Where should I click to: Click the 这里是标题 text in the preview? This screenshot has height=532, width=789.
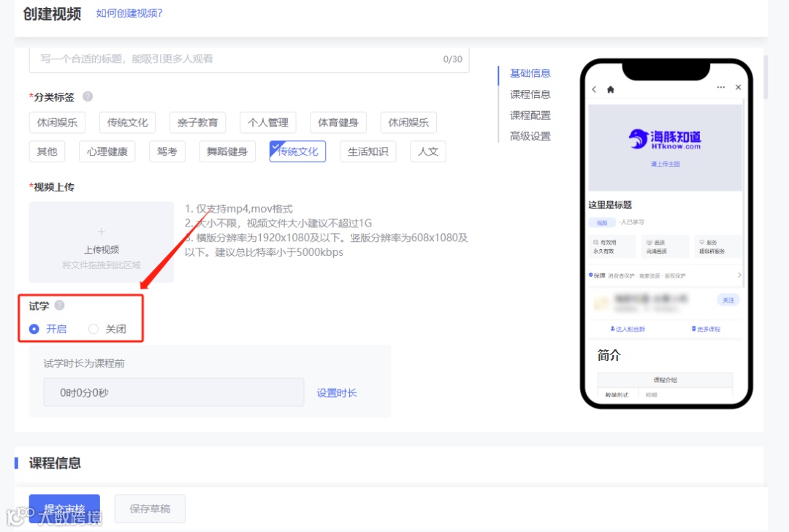click(610, 205)
